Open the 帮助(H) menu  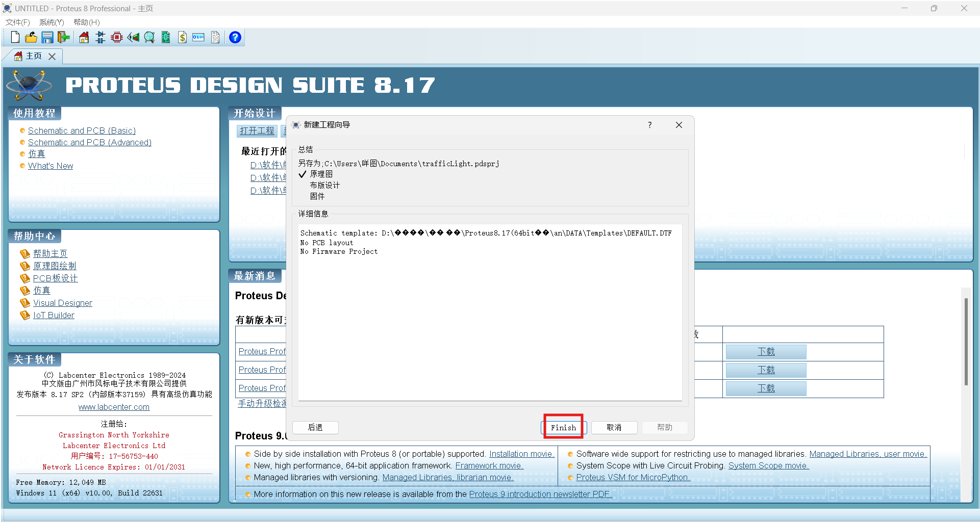[x=87, y=22]
